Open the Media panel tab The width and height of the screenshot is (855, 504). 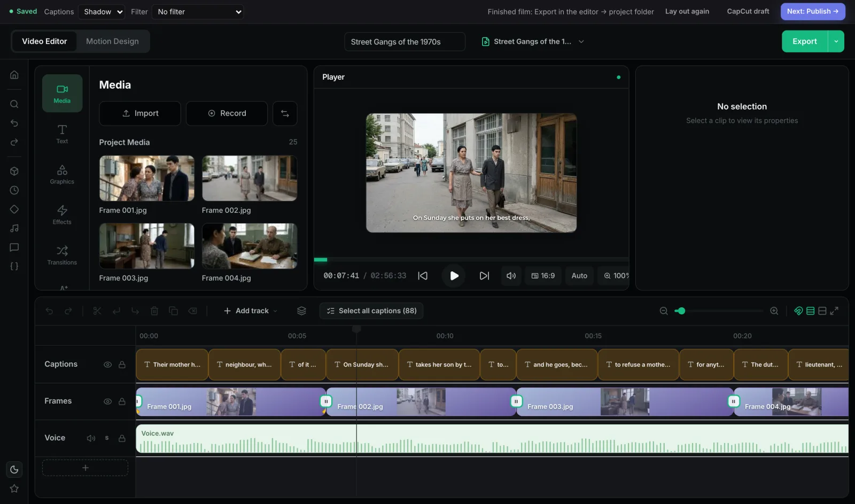click(x=62, y=93)
